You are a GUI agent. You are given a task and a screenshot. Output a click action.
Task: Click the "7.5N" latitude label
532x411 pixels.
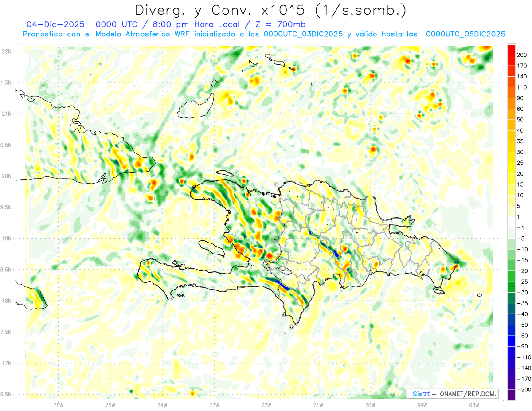[x=7, y=332]
